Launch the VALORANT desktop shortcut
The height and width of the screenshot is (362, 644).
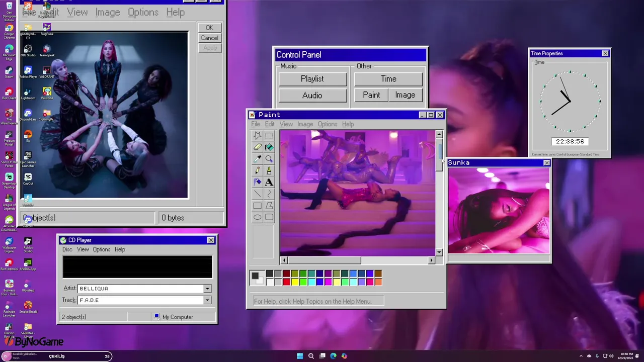pyautogui.click(x=47, y=72)
